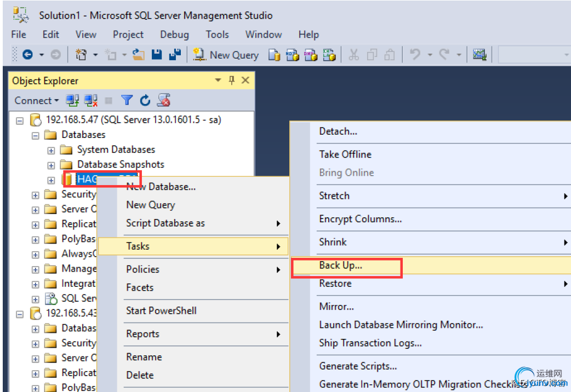Open the Tasks submenu item
The width and height of the screenshot is (571, 392).
pyautogui.click(x=193, y=246)
